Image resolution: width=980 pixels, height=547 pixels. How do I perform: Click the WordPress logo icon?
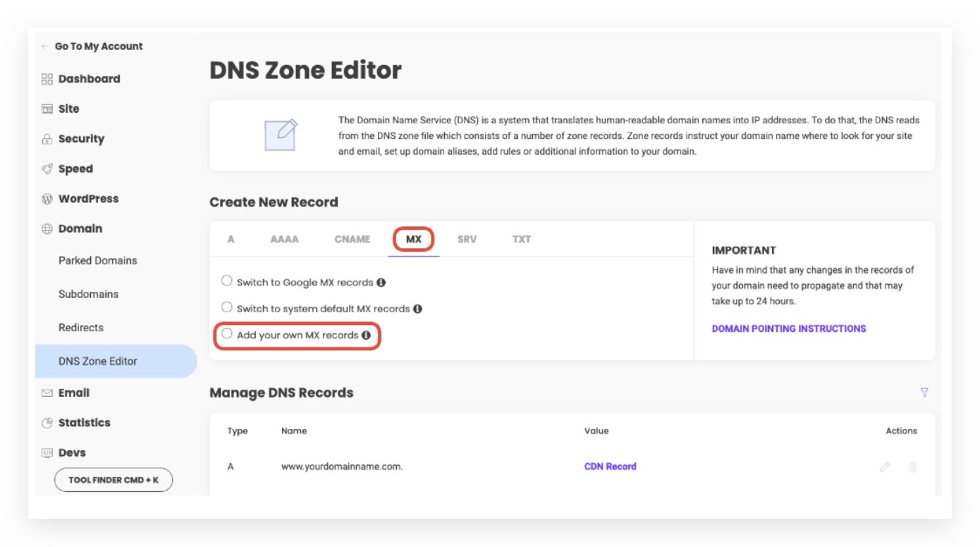click(x=47, y=199)
